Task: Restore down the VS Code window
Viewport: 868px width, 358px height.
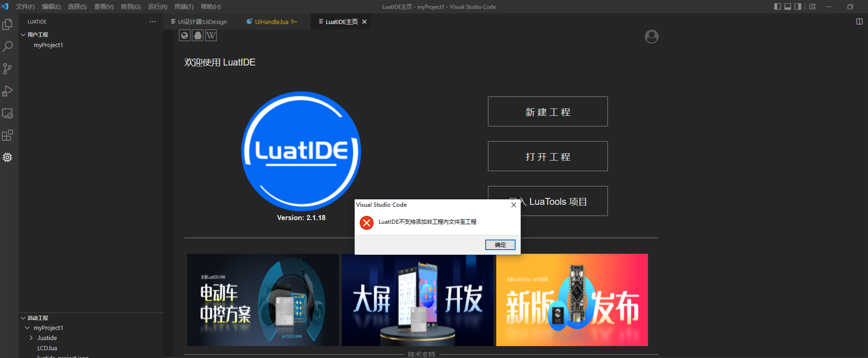Action: pos(851,6)
